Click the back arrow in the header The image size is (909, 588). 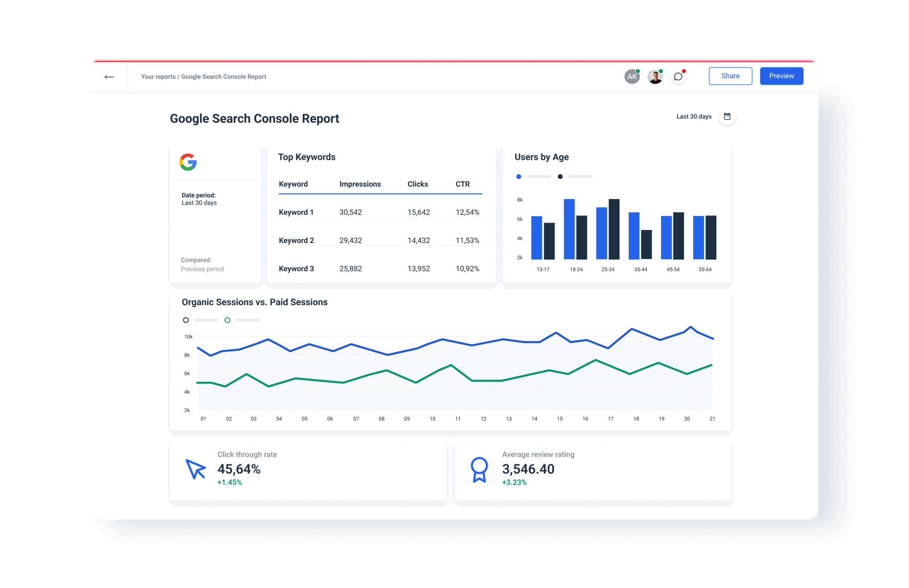point(109,76)
